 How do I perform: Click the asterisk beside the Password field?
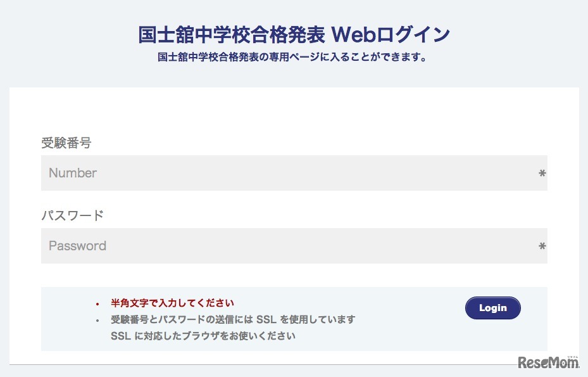542,246
